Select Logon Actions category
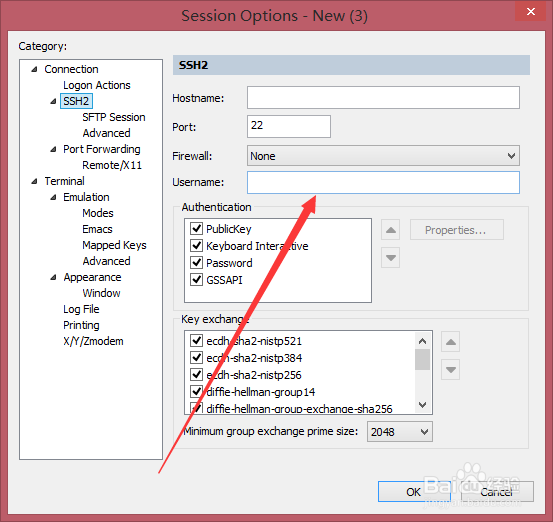The image size is (553, 522). tap(97, 85)
